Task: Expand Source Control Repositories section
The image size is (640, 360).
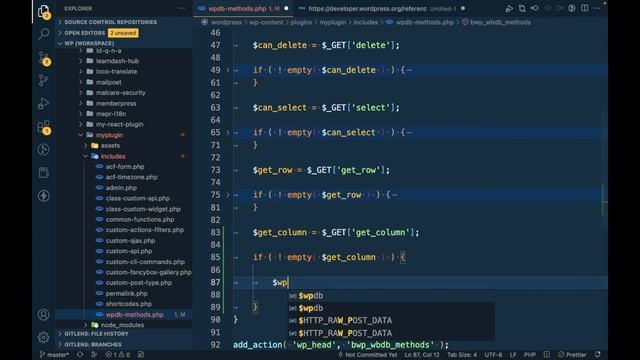Action: pyautogui.click(x=110, y=22)
